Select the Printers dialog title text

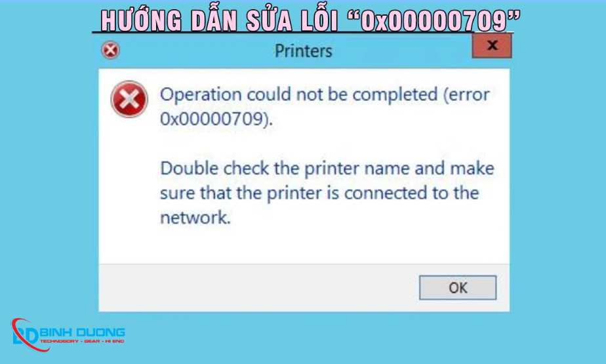point(304,51)
